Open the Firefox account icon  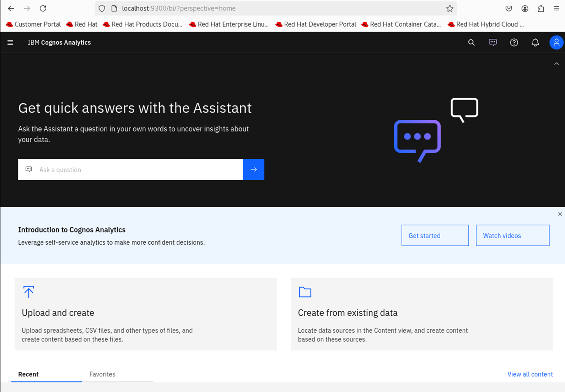coord(525,9)
